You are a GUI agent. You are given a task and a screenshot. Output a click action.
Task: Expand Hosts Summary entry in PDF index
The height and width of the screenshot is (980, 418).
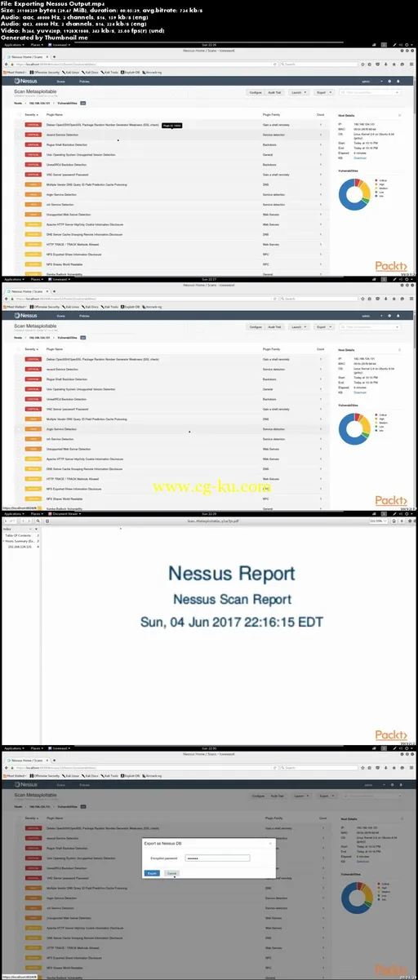click(4, 540)
